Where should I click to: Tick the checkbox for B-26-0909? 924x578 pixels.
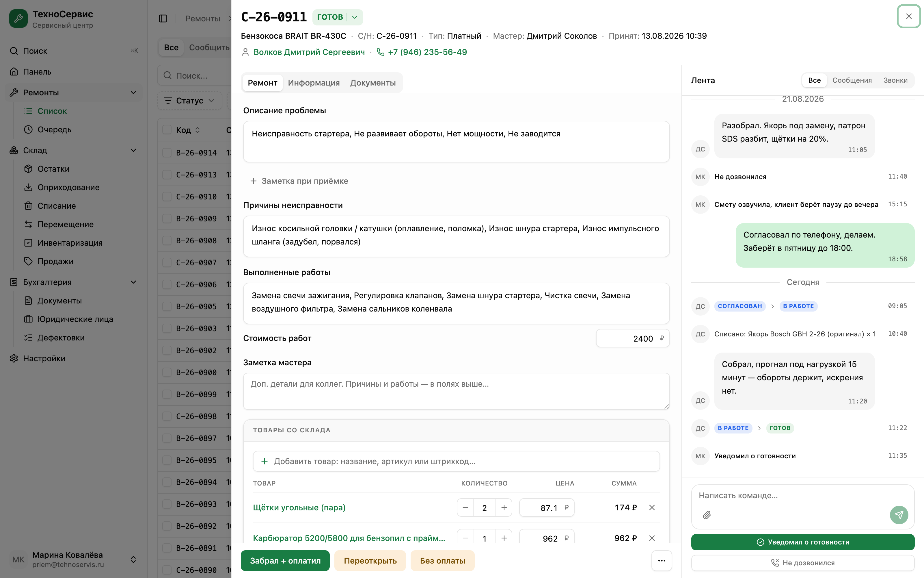(x=167, y=219)
